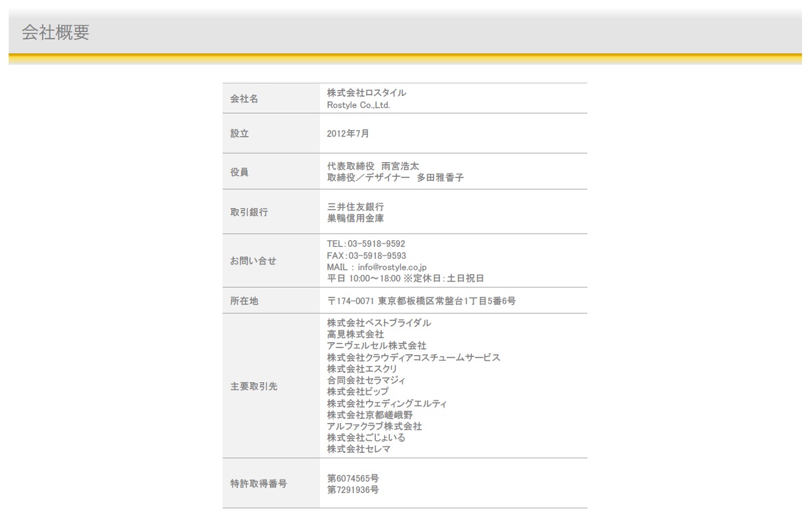This screenshot has width=812, height=525.
Task: Click the email address info@rostyle.co.jp
Action: pyautogui.click(x=392, y=267)
